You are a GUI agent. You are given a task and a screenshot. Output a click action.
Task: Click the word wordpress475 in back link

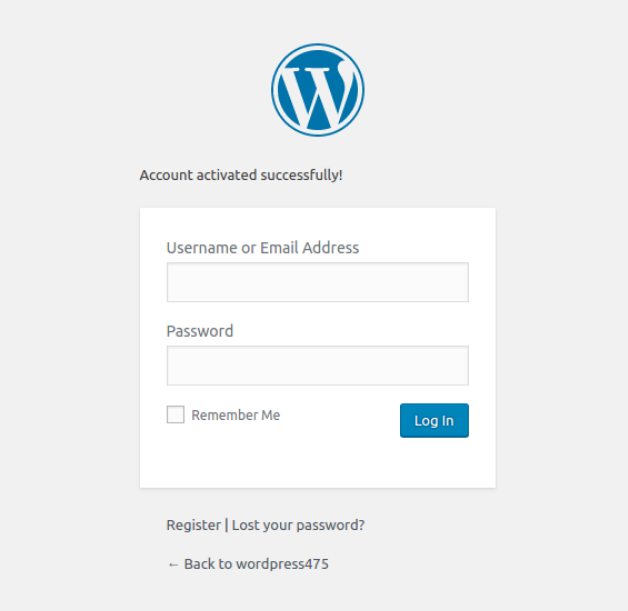pyautogui.click(x=282, y=564)
